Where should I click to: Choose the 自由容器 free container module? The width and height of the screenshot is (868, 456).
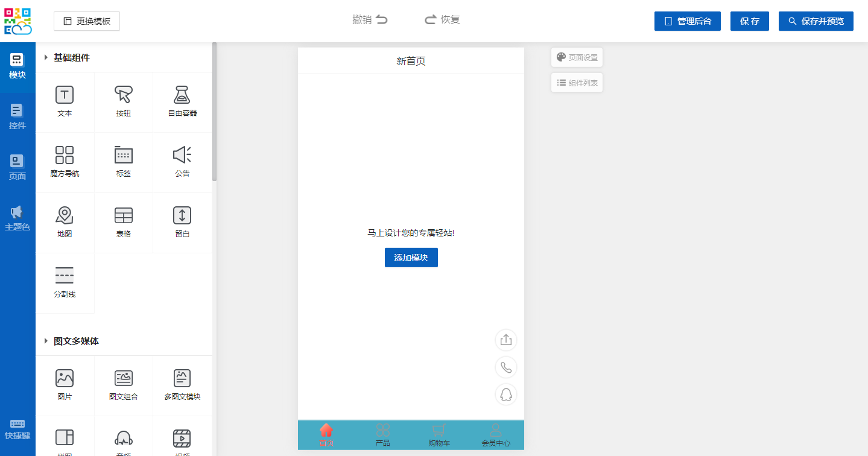click(x=182, y=95)
